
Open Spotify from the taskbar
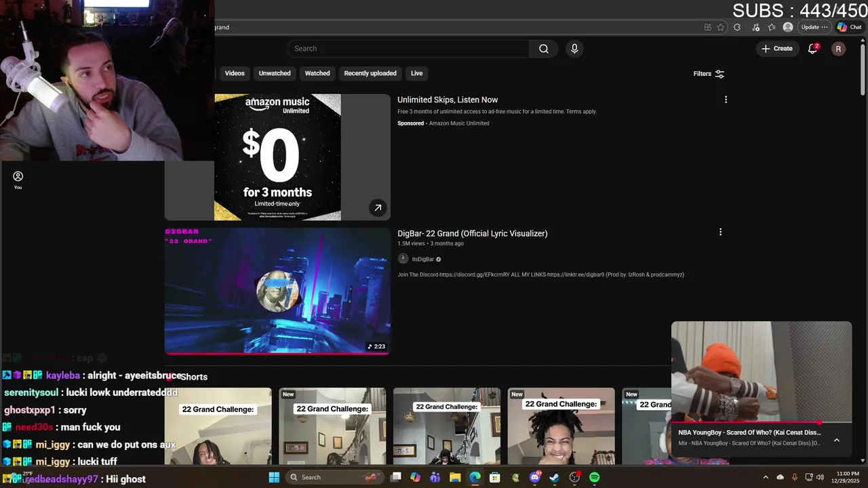coord(594,477)
